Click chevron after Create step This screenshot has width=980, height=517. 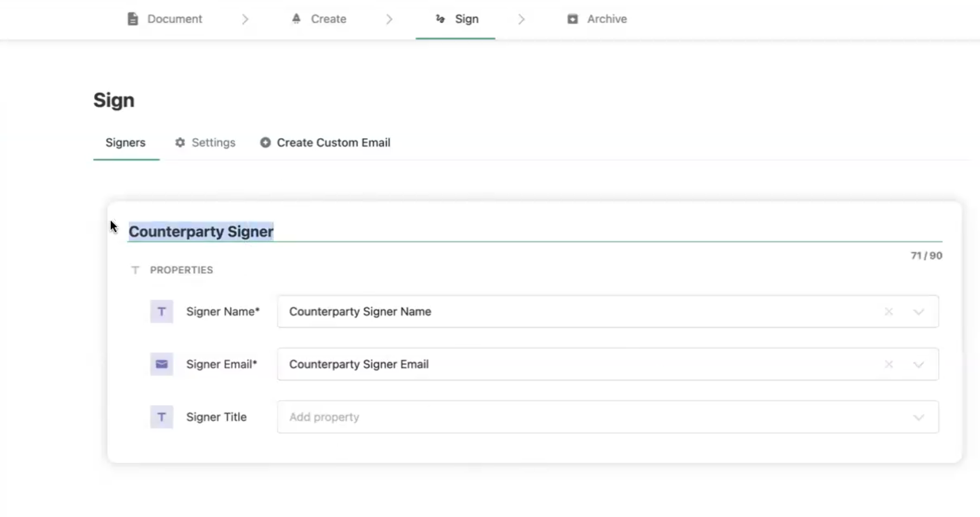click(x=389, y=19)
